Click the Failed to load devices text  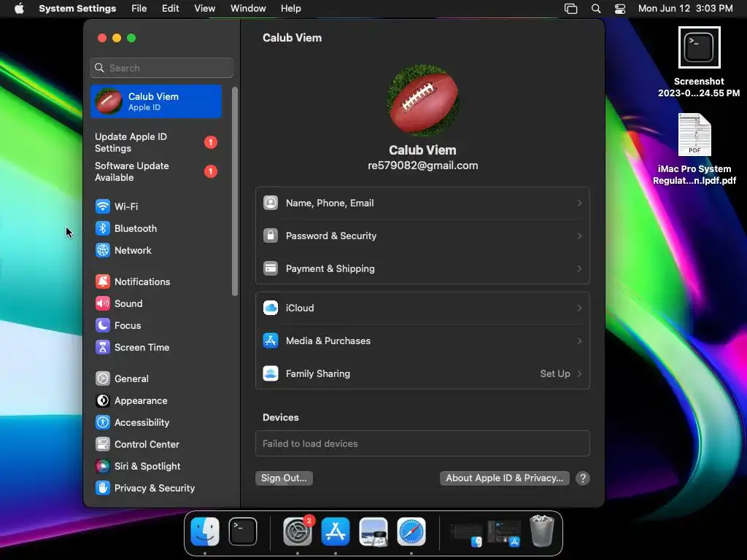pos(310,443)
